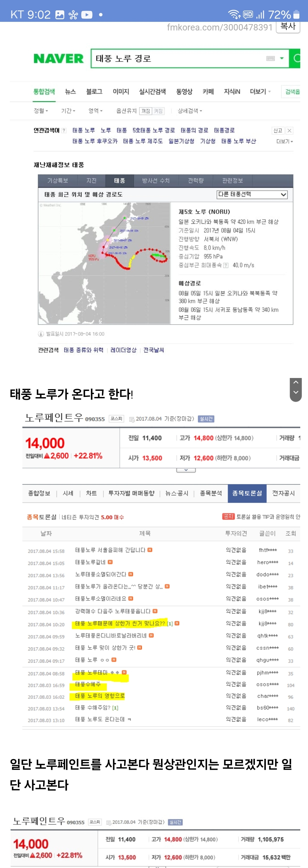Open the 블로그 tab
The image size is (308, 868).
[94, 92]
